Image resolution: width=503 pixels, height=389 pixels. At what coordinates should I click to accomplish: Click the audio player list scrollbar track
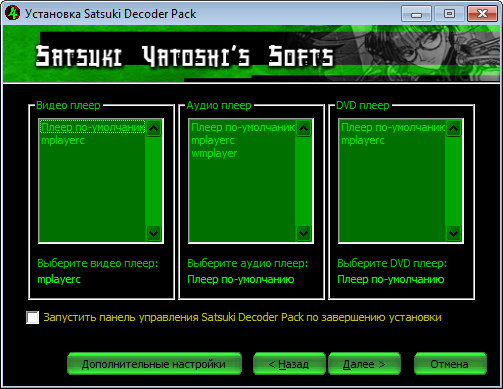click(304, 181)
